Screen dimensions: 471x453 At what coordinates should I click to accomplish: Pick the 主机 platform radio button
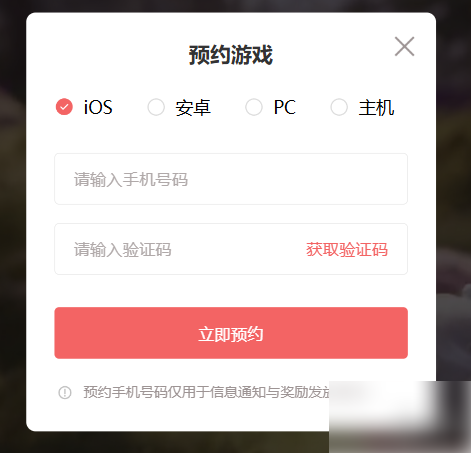(339, 107)
